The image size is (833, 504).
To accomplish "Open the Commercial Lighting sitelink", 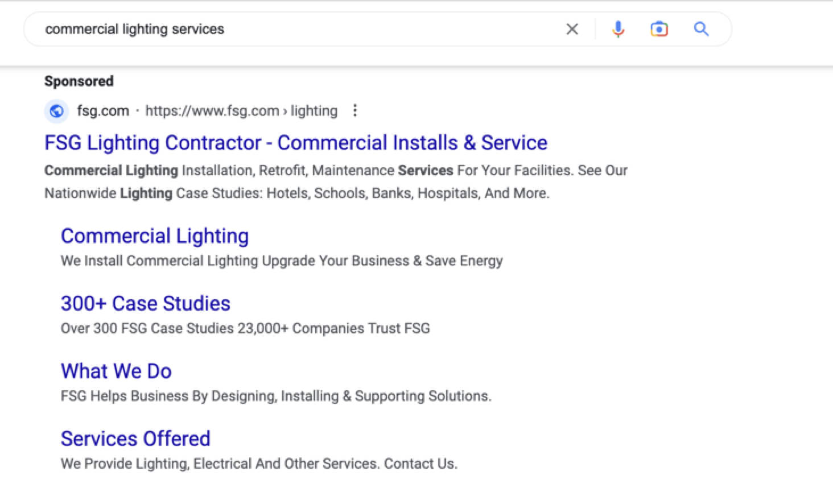I will (x=155, y=236).
